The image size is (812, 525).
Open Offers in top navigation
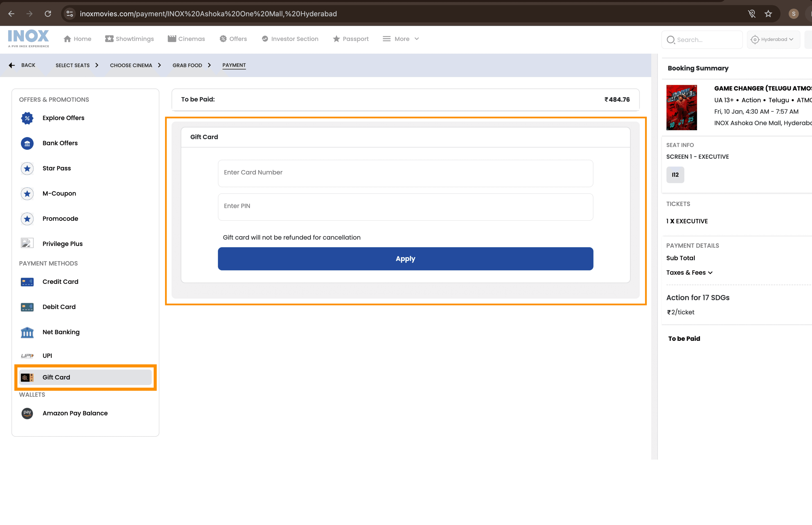click(233, 39)
